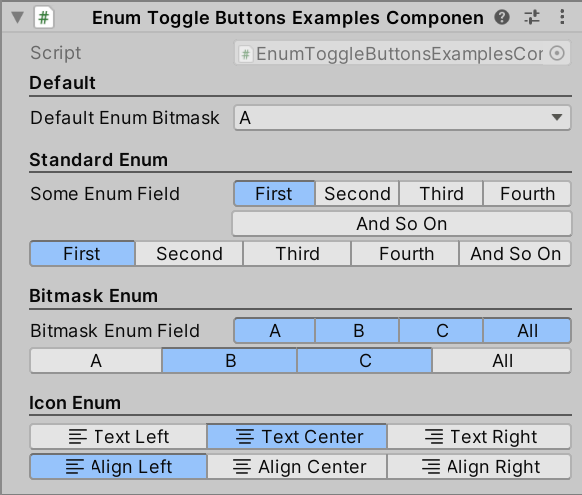Select Third in the full-width enum row
The width and height of the screenshot is (582, 495).
(297, 254)
